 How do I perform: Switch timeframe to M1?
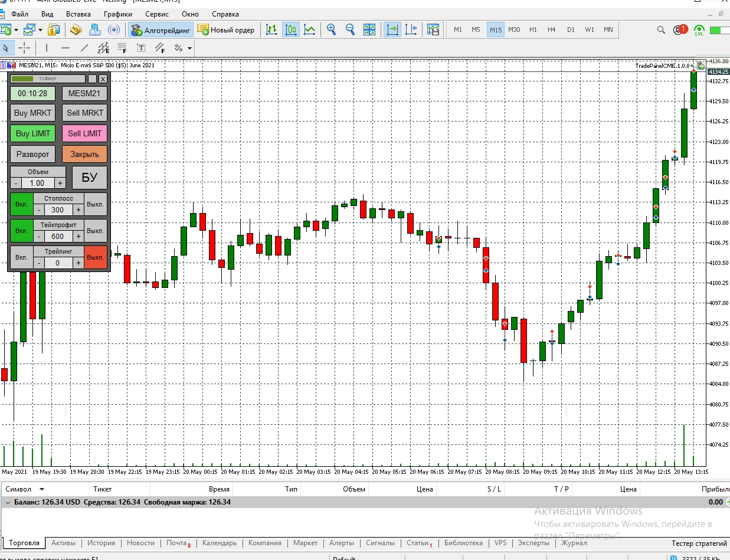pos(458,30)
